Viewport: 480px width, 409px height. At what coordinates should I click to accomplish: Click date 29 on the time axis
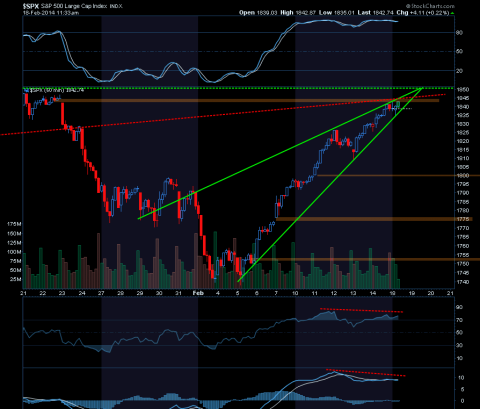[140, 293]
